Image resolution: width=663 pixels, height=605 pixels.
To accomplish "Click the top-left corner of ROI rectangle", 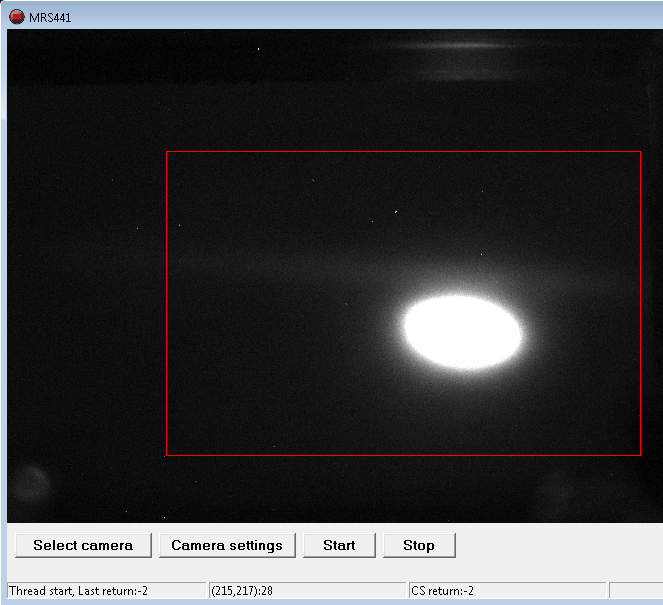I will click(x=166, y=152).
